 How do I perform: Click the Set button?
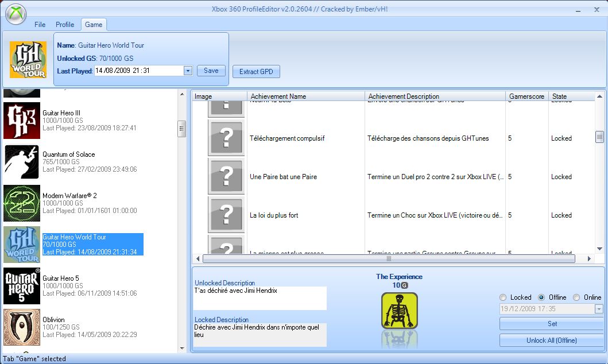coord(552,324)
